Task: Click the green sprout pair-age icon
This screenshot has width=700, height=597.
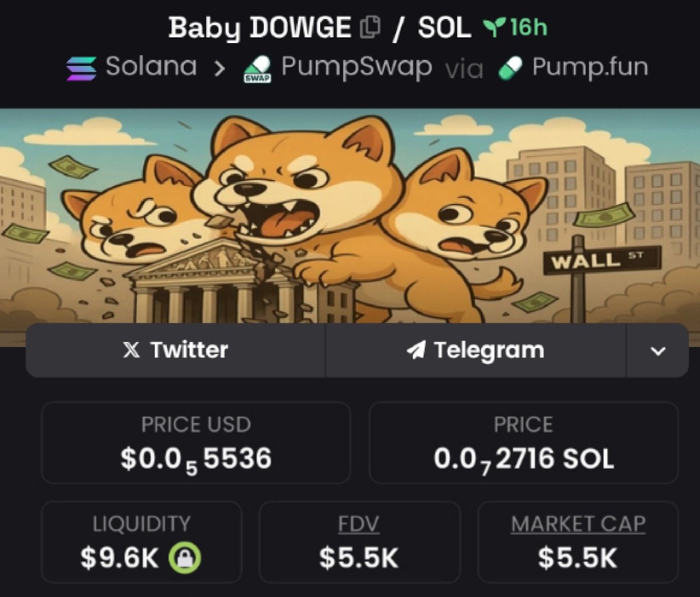Action: point(494,27)
